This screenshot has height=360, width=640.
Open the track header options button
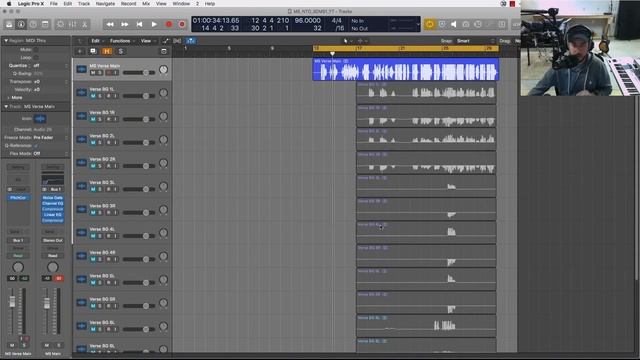coord(164,51)
